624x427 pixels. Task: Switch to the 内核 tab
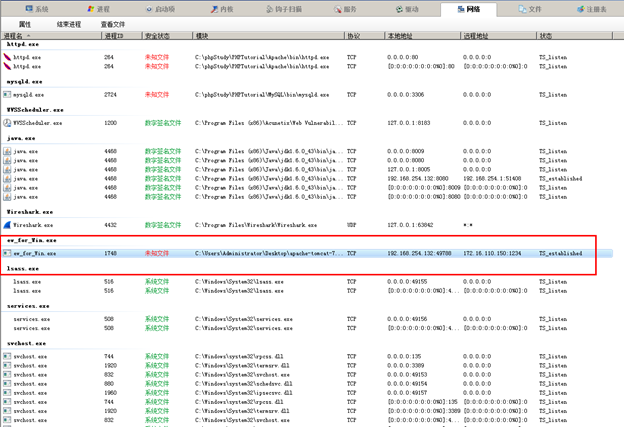point(222,9)
